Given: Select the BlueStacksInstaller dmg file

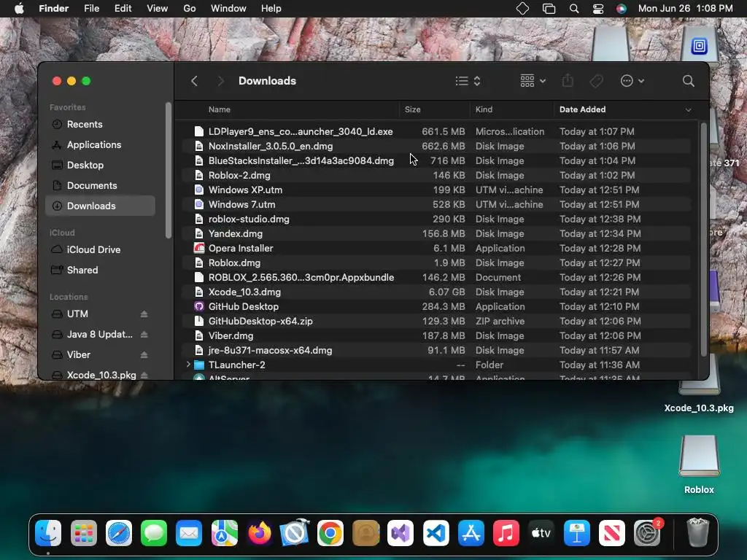Looking at the screenshot, I should click(x=437, y=161).
